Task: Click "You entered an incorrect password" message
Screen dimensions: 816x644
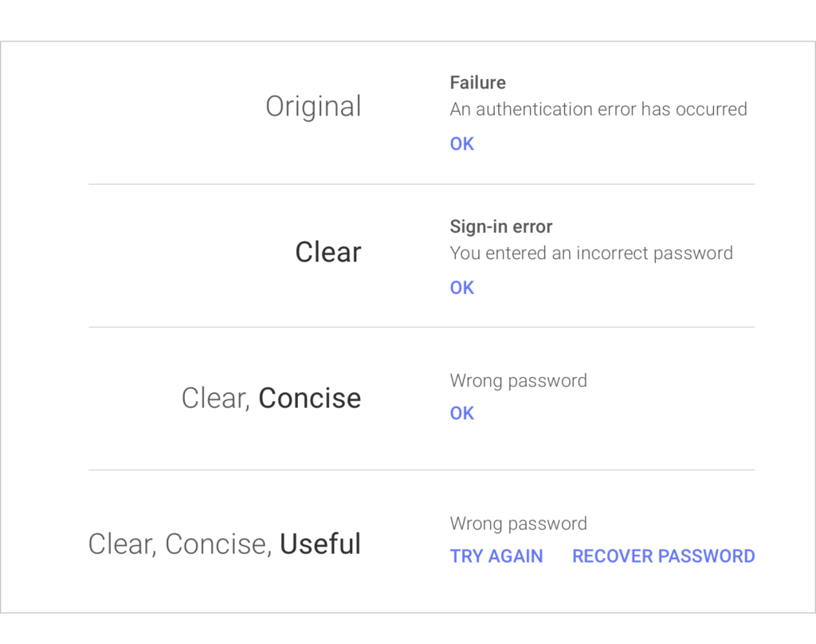Action: pyautogui.click(x=591, y=253)
